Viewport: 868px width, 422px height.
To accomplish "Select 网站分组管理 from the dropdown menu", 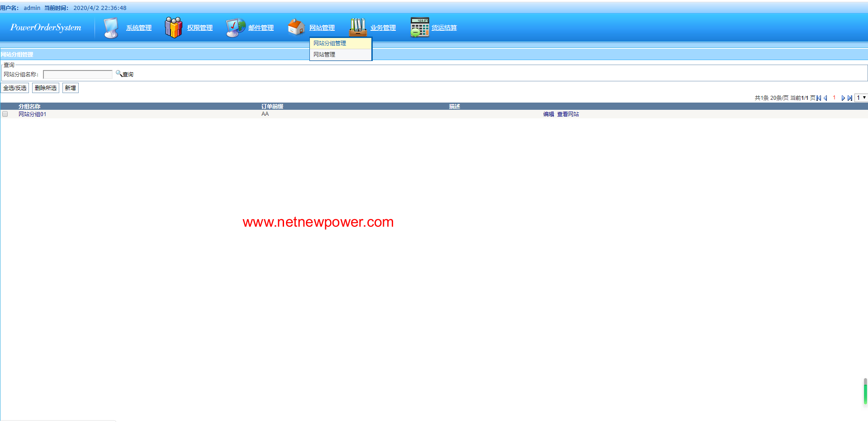I will (330, 43).
